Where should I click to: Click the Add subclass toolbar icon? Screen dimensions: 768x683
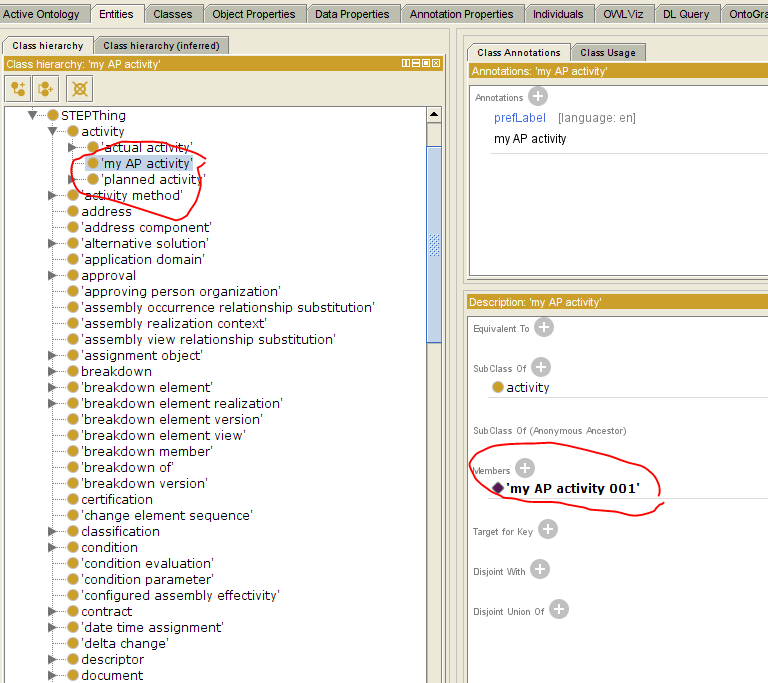tap(19, 88)
